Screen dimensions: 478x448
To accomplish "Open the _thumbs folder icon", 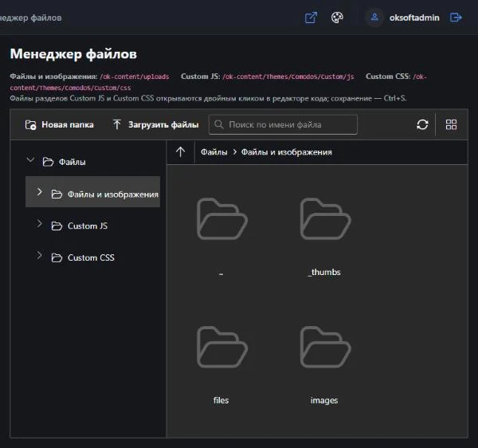I will tap(325, 219).
